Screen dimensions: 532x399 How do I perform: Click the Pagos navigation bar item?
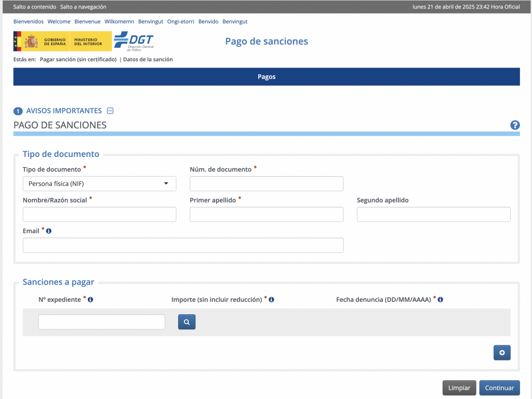click(x=266, y=77)
